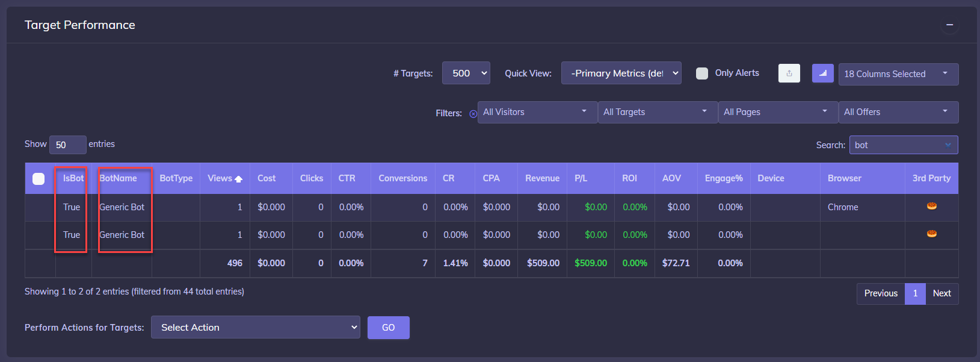Screen dimensions: 980x362
Task: Click the Target Performance title
Action: [80, 25]
